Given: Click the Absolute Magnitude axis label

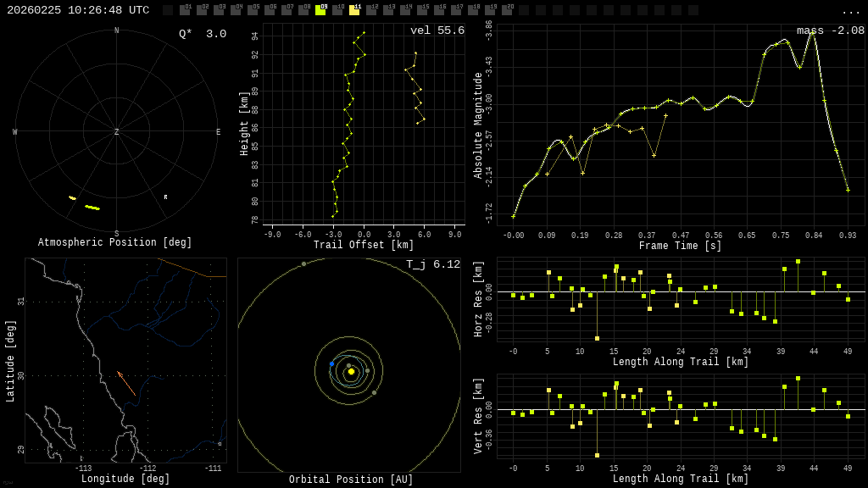Looking at the screenshot, I should [478, 125].
